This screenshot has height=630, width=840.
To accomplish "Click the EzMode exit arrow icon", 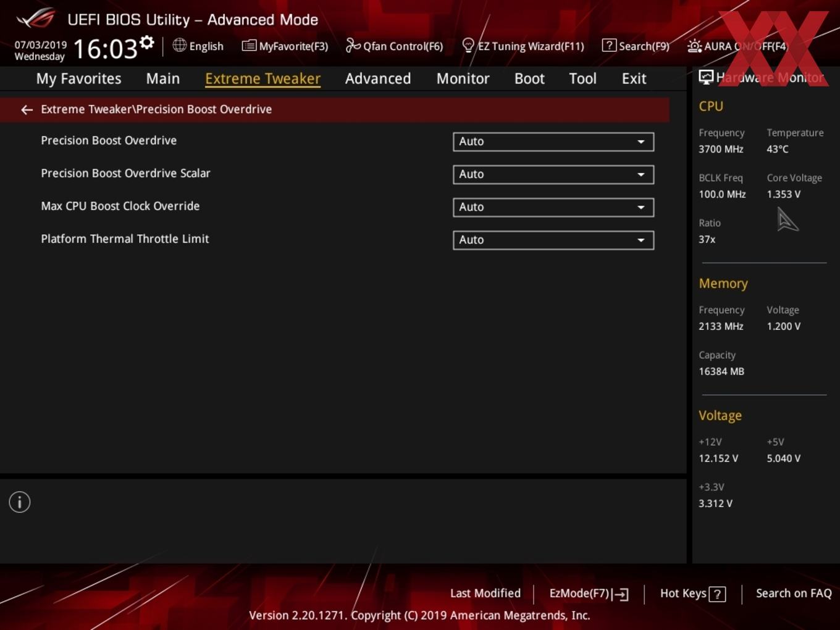I will (621, 594).
